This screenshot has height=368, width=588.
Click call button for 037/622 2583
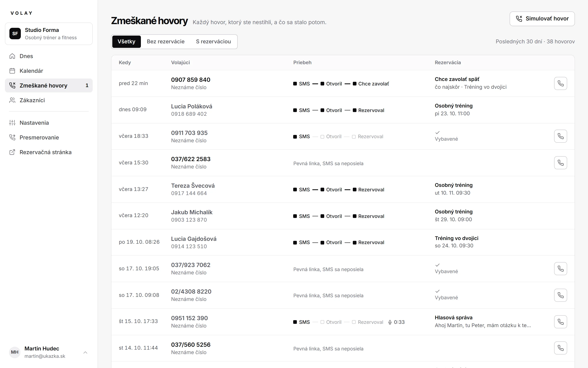coord(560,163)
